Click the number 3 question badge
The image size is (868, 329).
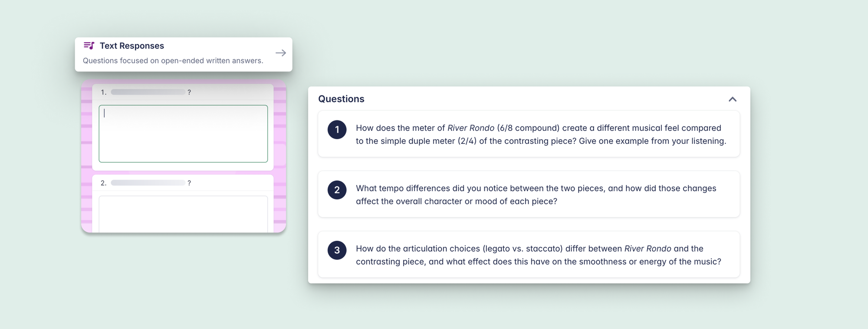337,250
